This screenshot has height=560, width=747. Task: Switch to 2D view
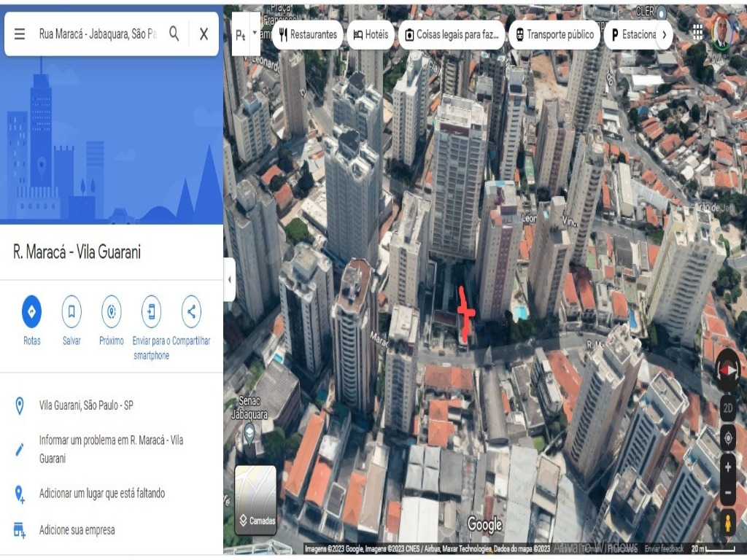(x=728, y=408)
